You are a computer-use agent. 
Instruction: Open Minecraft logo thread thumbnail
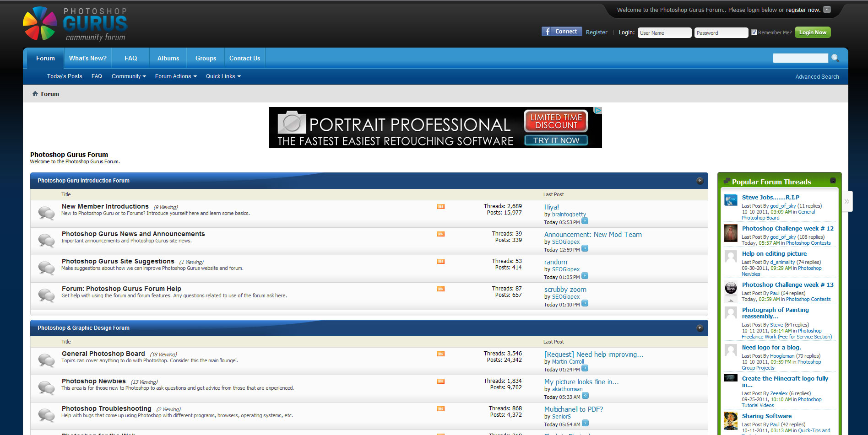pyautogui.click(x=731, y=378)
